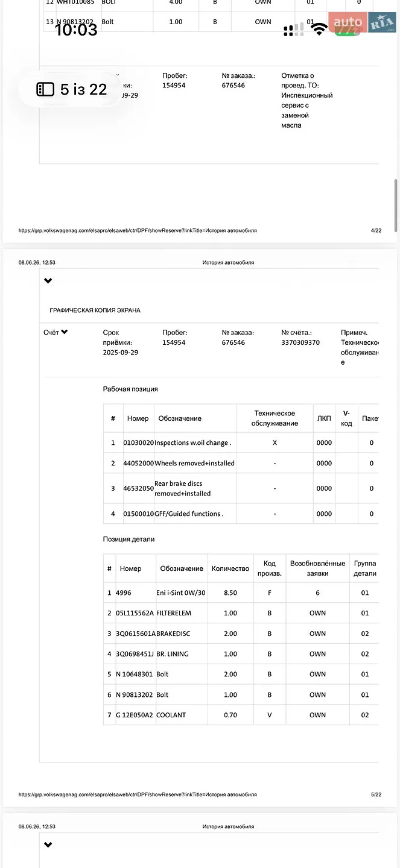Tap the Wi-Fi status icon
The width and height of the screenshot is (400, 868).
(x=319, y=29)
